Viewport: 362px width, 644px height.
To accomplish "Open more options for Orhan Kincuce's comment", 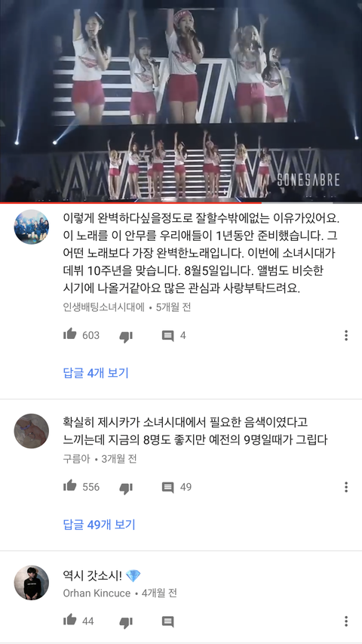I will coord(346,621).
